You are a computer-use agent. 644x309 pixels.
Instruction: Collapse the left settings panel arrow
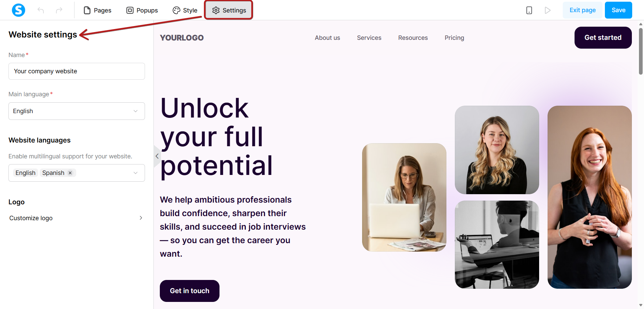(157, 156)
